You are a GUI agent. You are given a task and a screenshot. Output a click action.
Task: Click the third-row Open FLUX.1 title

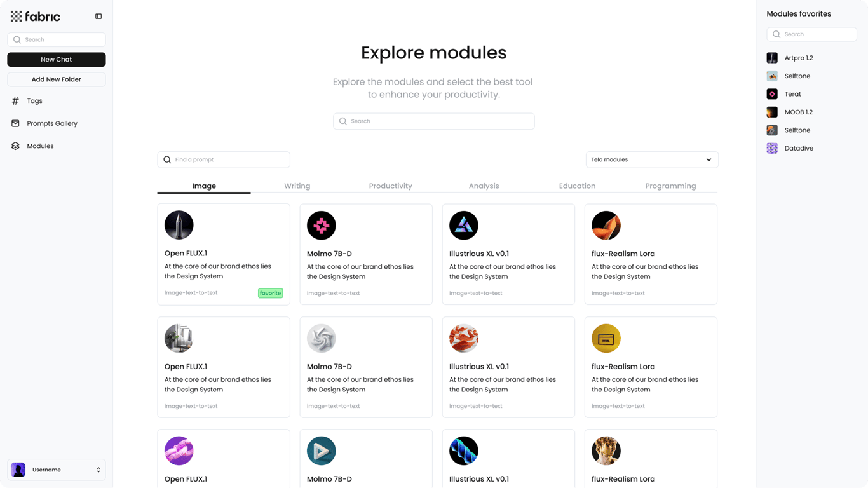(186, 479)
